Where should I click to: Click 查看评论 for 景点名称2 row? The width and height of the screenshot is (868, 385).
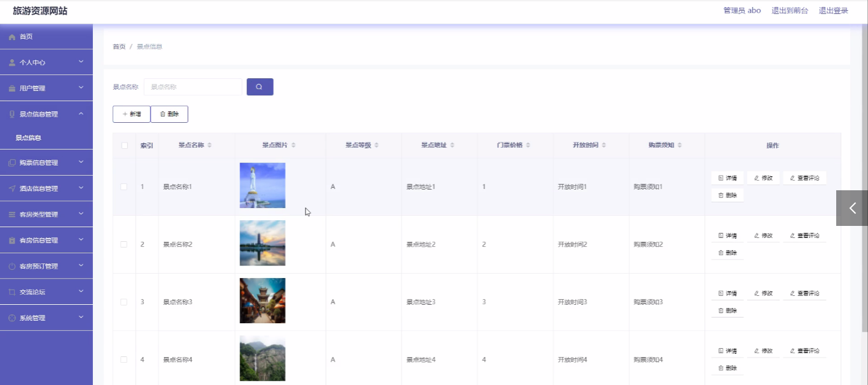(x=804, y=235)
